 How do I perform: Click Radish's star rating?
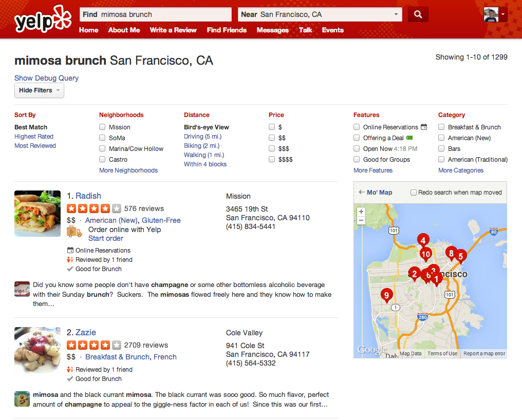pyautogui.click(x=94, y=208)
